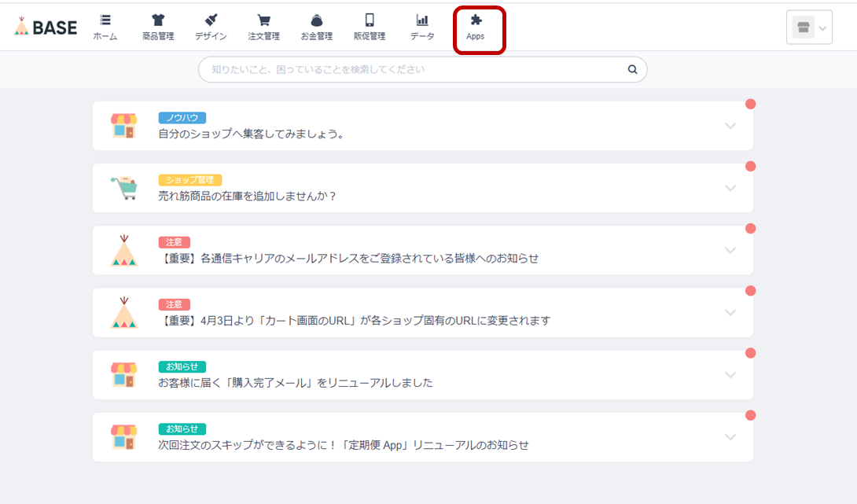Expand 売れ筋商品の在庫を追加 card chevron
857x504 pixels.
[x=730, y=189]
